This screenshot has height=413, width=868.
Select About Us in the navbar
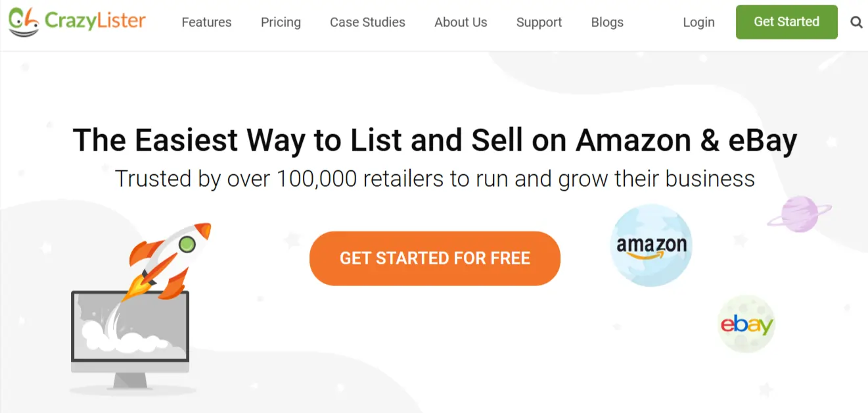(x=461, y=22)
